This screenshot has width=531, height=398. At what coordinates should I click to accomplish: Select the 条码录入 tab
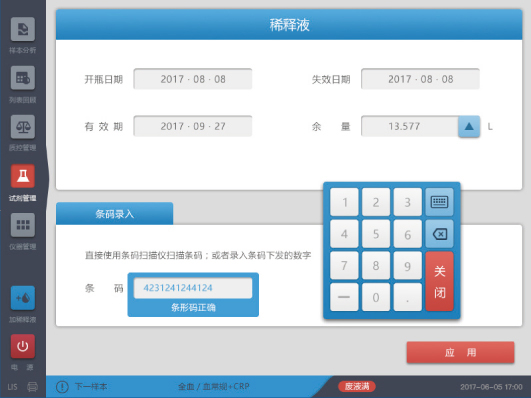[x=114, y=214]
